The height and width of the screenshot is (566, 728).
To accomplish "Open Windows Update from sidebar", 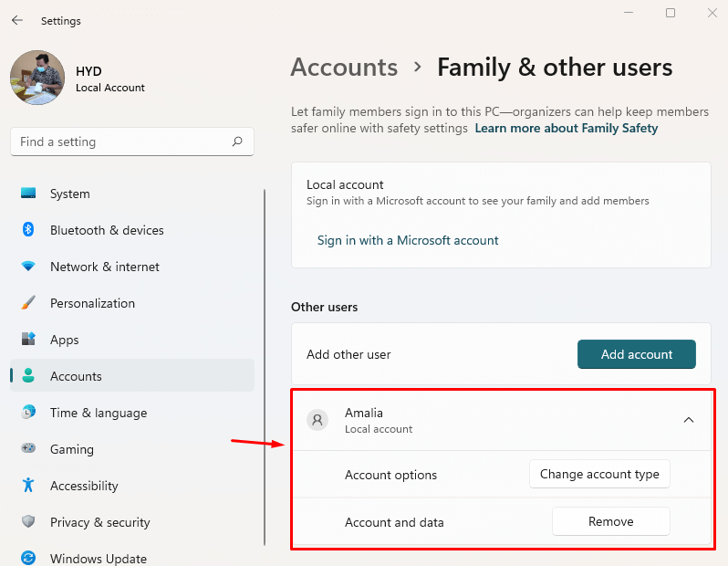I will click(x=98, y=558).
